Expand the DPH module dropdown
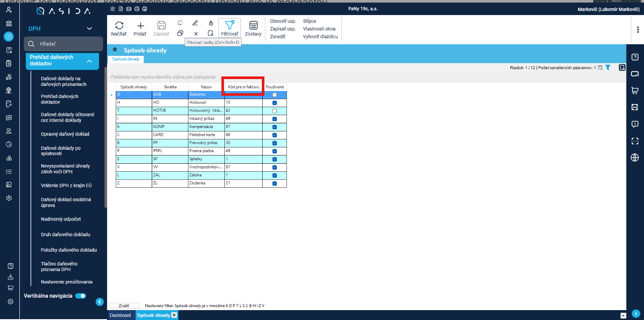This screenshot has width=644, height=320. pyautogui.click(x=89, y=29)
